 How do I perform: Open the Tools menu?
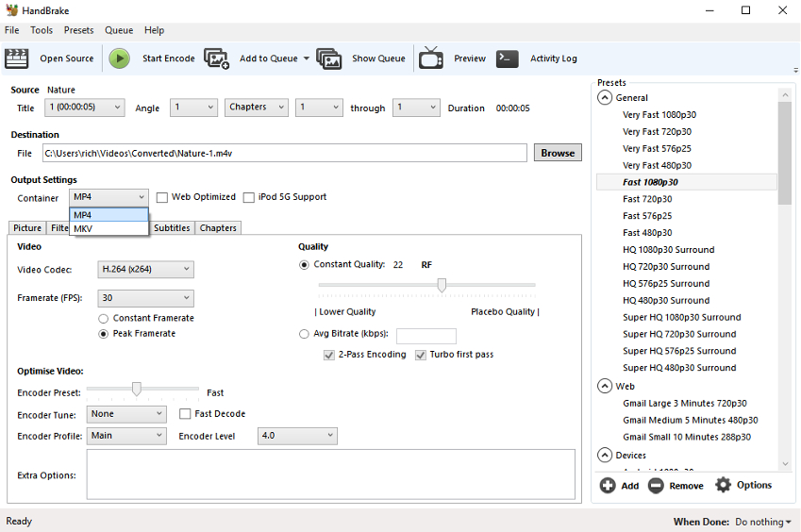(42, 30)
